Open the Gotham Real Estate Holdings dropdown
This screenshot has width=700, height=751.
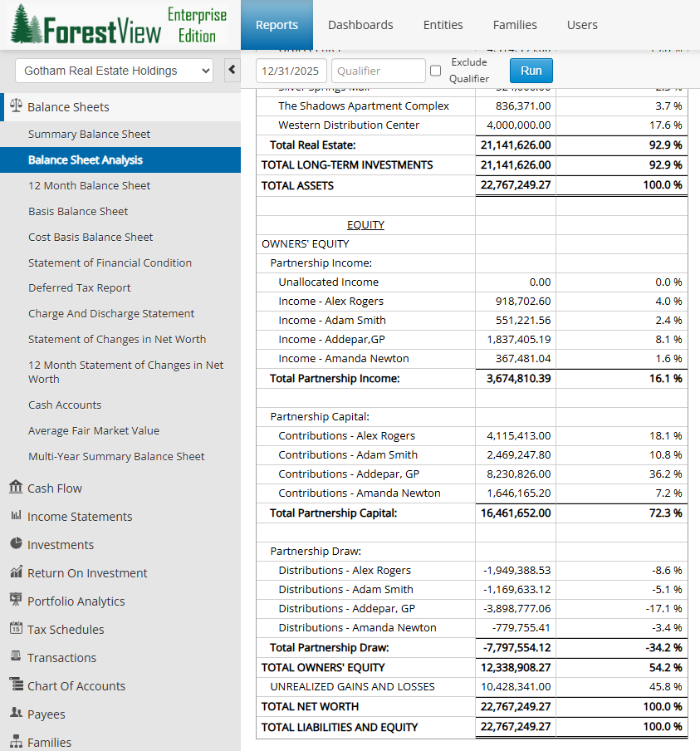point(114,71)
